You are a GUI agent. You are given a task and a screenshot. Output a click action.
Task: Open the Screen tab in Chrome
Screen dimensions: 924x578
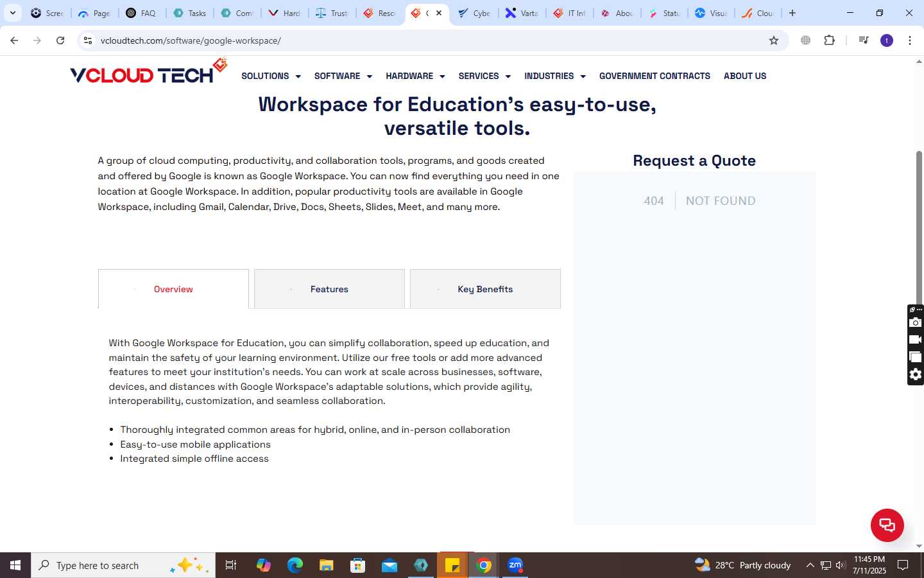(47, 13)
